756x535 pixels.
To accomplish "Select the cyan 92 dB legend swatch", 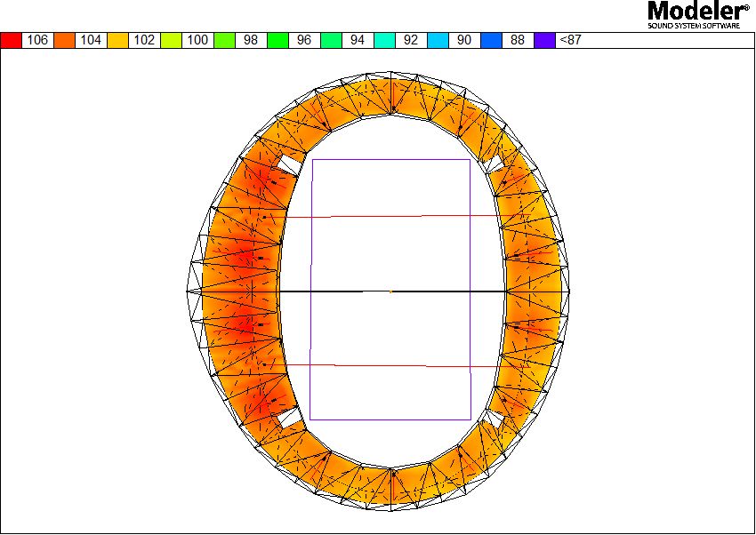I will pos(385,40).
